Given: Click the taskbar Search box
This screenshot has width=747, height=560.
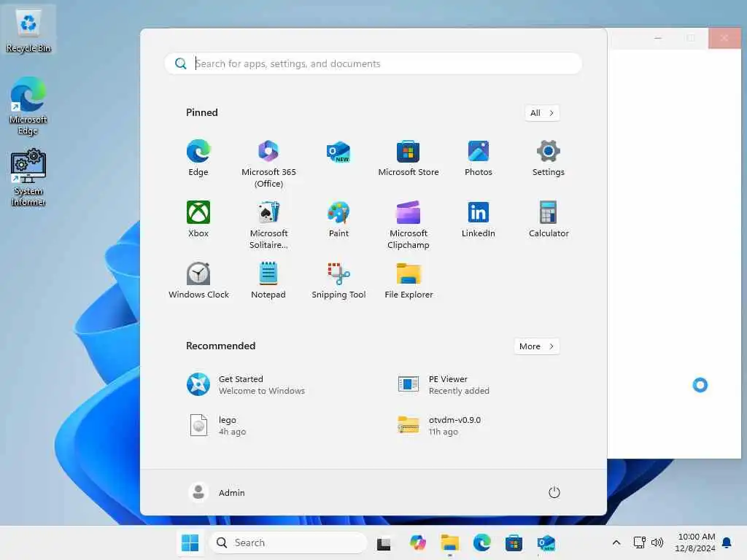Looking at the screenshot, I should click(288, 542).
